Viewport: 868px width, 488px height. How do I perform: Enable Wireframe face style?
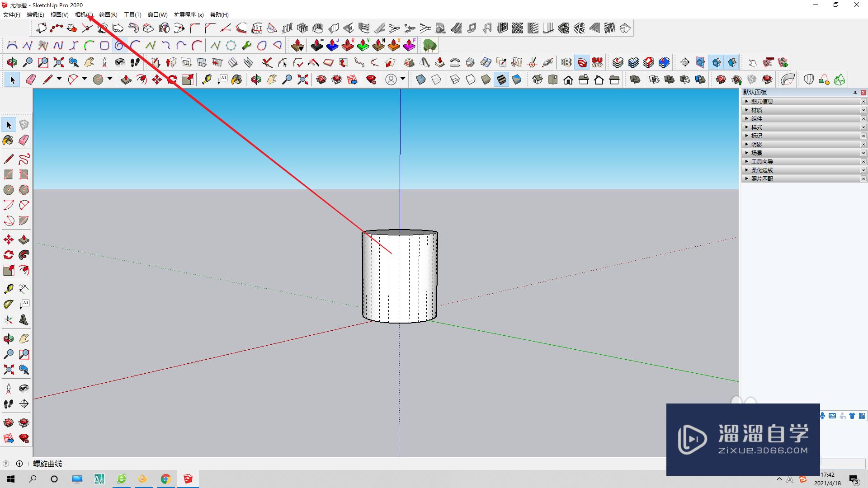point(455,80)
